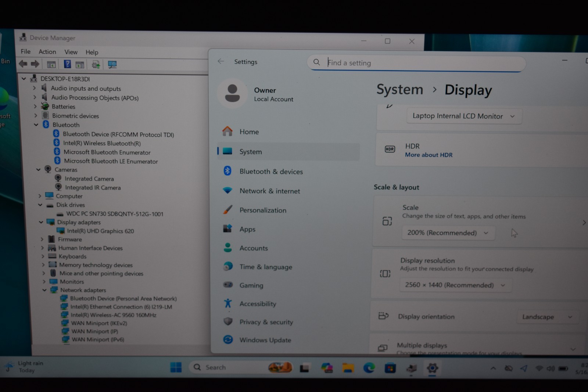
Task: Open the Action menu in Device Manager
Action: [47, 52]
